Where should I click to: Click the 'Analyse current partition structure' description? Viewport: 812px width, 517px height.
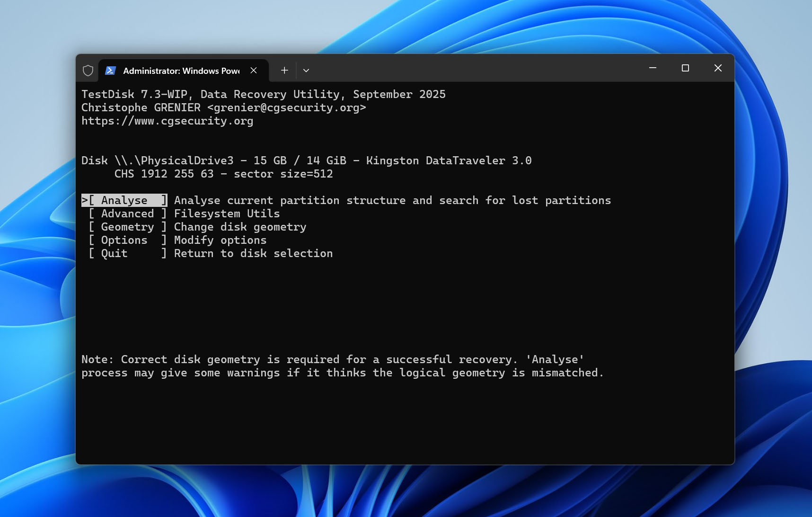coord(392,200)
